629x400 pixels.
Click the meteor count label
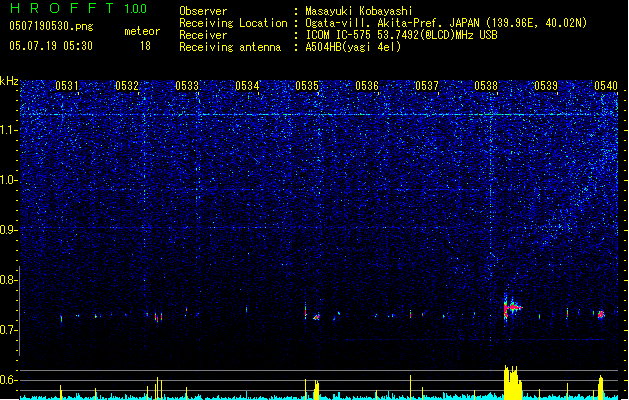point(142,31)
